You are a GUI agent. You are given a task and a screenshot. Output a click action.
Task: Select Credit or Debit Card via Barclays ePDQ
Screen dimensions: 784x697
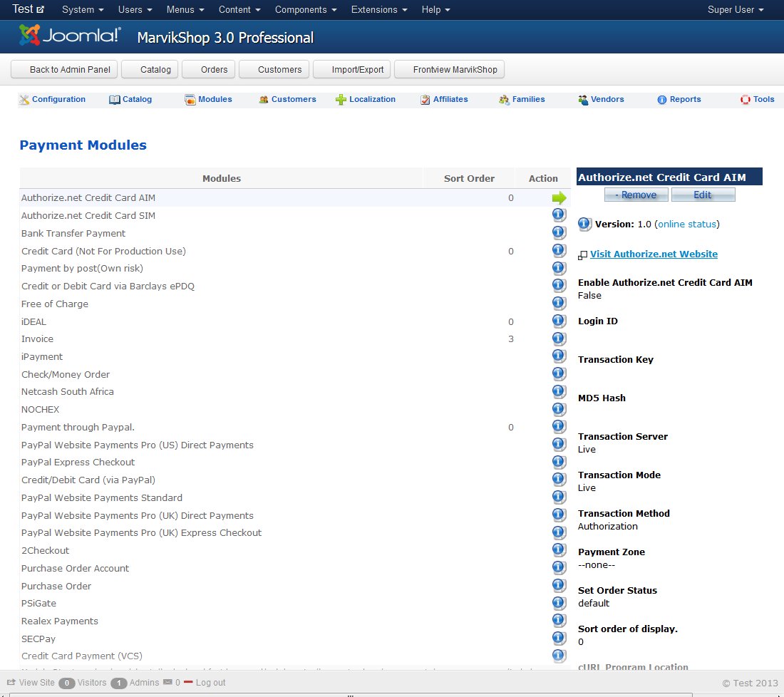(295, 286)
